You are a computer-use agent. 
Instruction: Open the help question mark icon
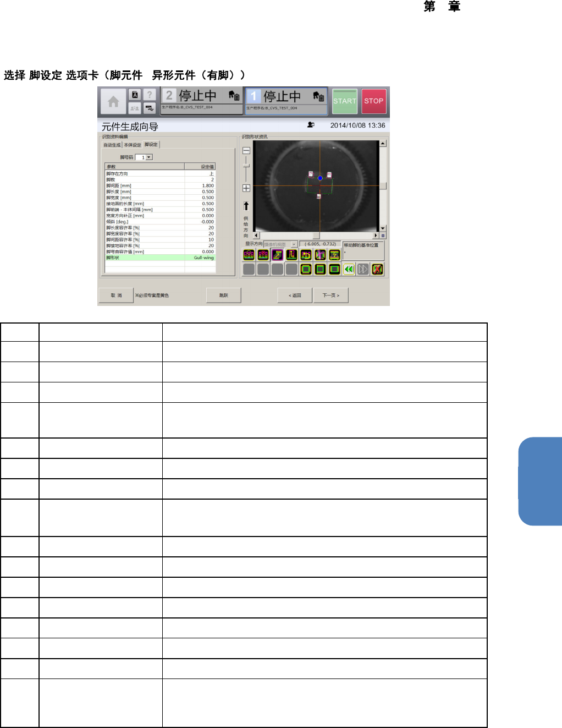pos(149,95)
